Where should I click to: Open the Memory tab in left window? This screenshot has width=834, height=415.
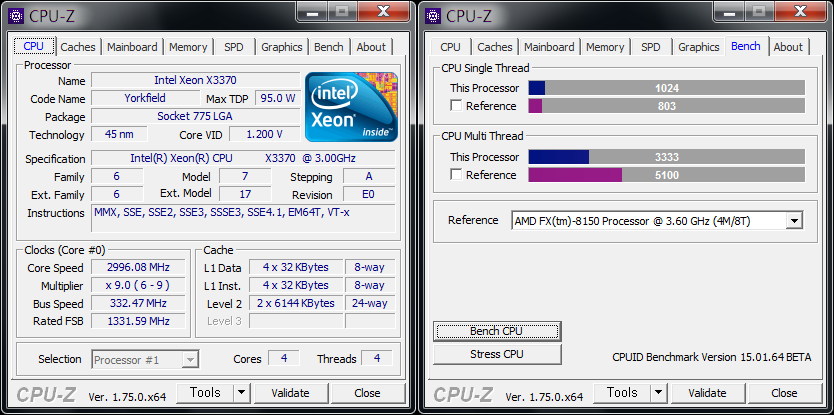[188, 47]
